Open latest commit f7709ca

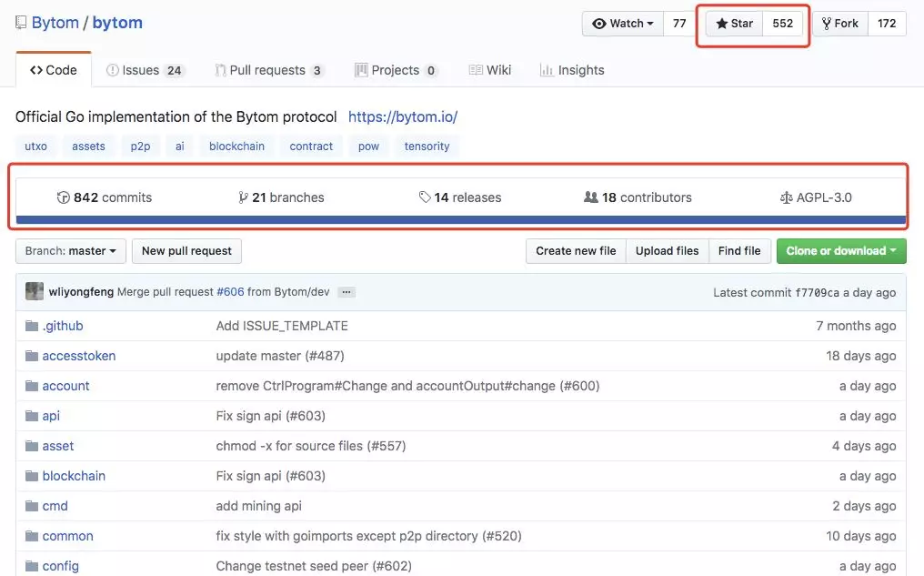[x=818, y=292]
